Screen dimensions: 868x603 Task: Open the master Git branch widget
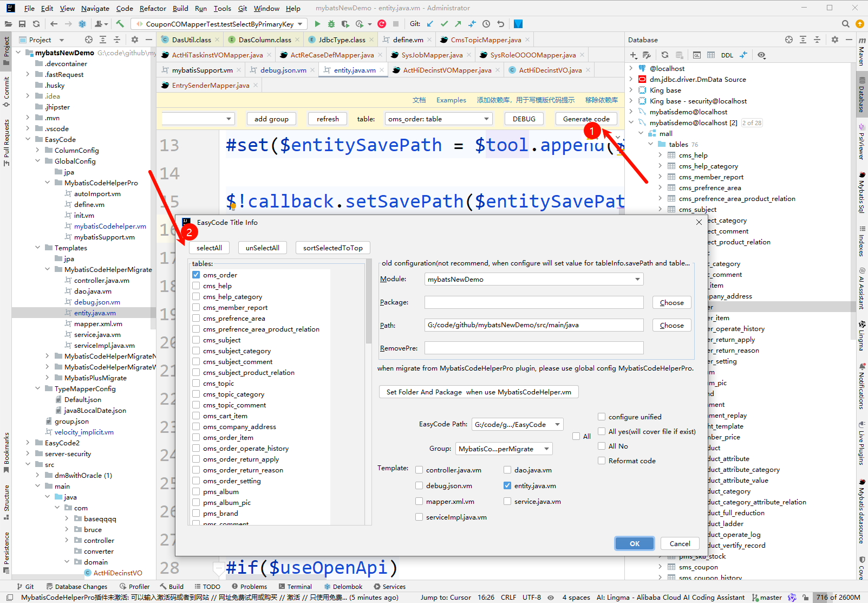point(767,598)
